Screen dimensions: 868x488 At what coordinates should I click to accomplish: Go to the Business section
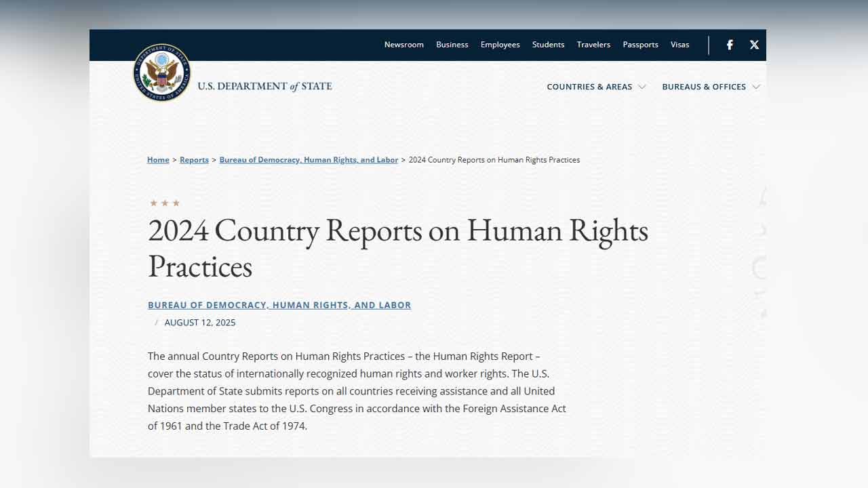click(x=452, y=45)
